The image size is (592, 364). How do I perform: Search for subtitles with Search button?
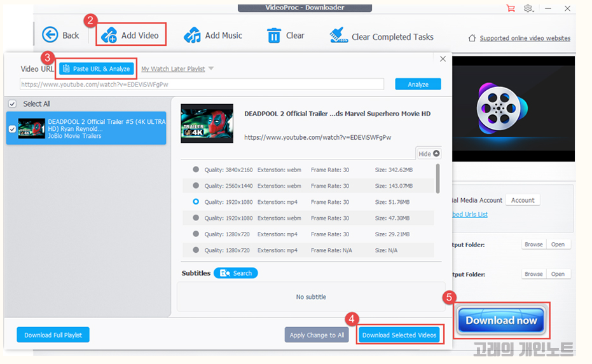[x=235, y=273]
